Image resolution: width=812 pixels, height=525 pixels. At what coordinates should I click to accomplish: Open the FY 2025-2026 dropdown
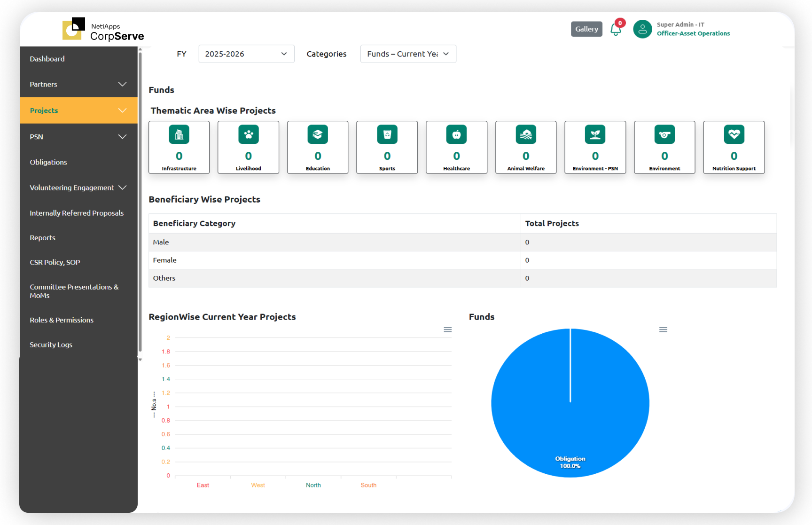pos(246,54)
